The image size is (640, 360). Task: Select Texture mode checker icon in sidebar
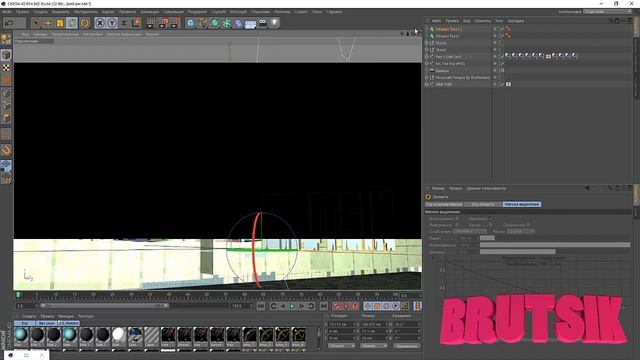tap(6, 67)
